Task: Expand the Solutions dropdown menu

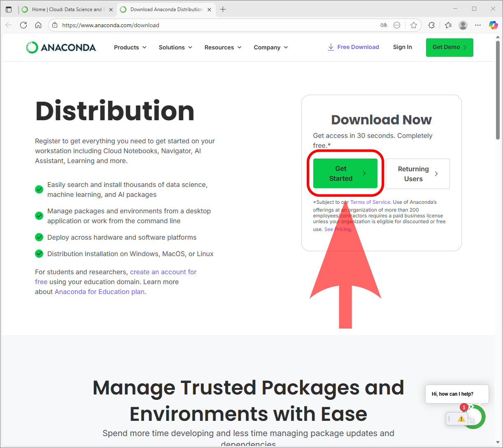Action: [175, 47]
